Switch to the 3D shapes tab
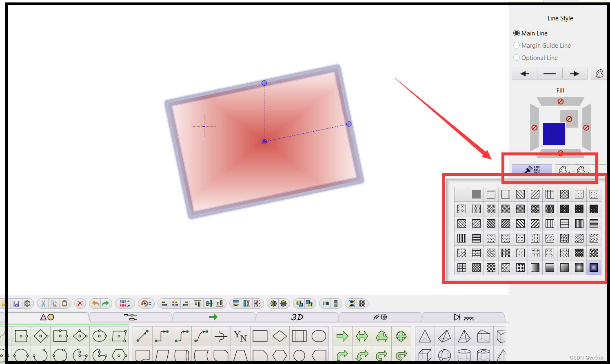This screenshot has width=610, height=364. tap(297, 317)
